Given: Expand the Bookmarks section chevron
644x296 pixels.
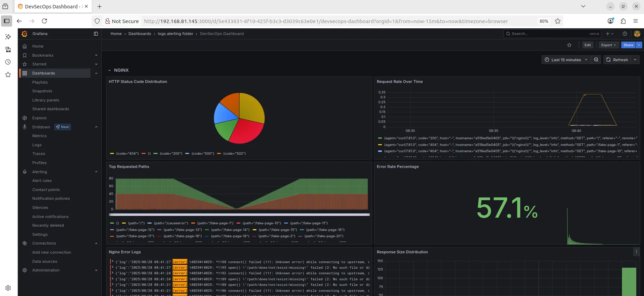Looking at the screenshot, I should (x=96, y=55).
